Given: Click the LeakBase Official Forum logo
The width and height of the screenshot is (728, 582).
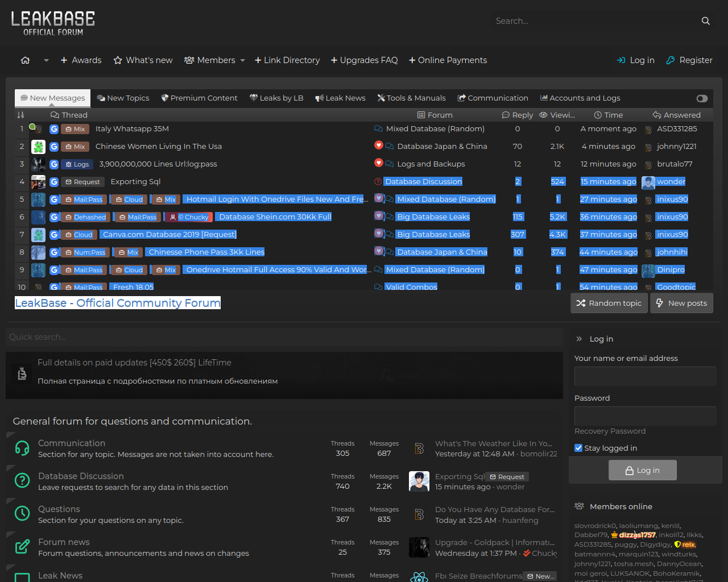Looking at the screenshot, I should [x=53, y=23].
